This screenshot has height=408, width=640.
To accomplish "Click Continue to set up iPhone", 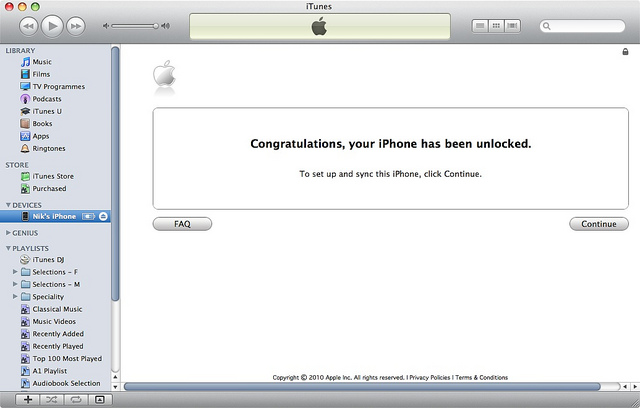I will tap(599, 224).
